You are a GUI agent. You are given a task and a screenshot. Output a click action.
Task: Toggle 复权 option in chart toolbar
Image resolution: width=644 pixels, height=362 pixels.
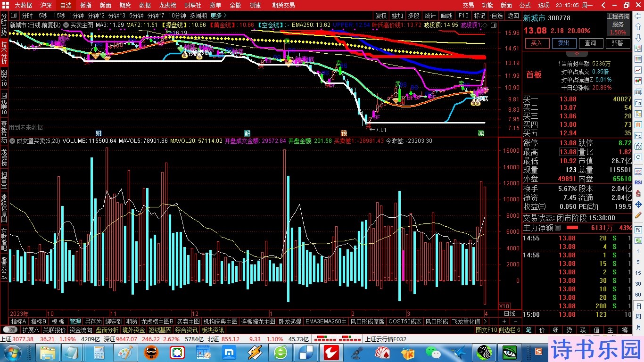(x=381, y=16)
